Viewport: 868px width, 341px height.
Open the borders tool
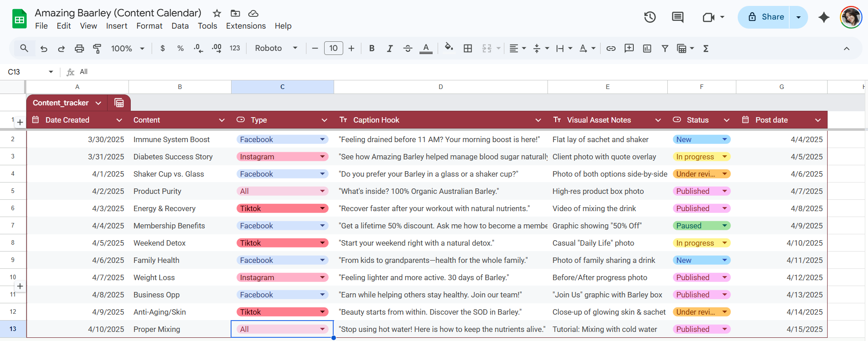(x=468, y=48)
